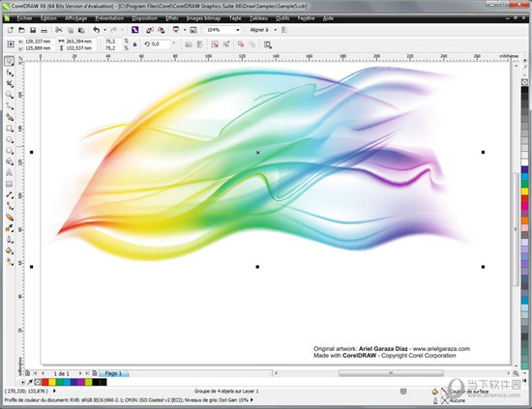The image size is (532, 409).
Task: Open the Affichage menu
Action: click(75, 18)
